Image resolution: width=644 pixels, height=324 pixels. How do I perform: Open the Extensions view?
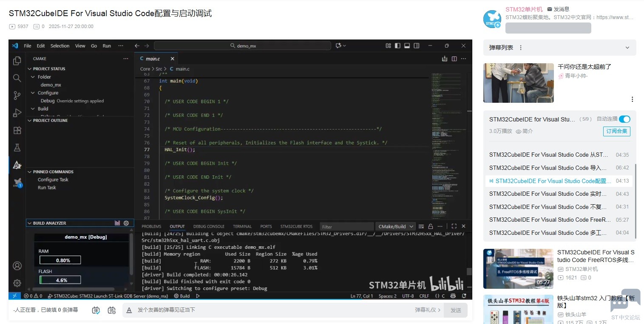click(17, 130)
